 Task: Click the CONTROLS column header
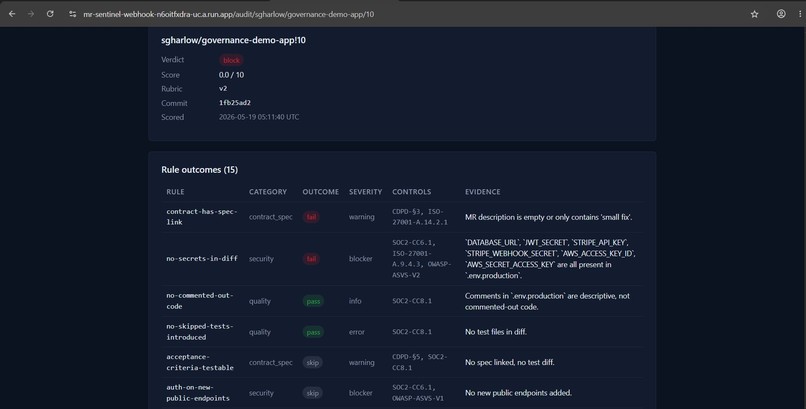pos(412,192)
